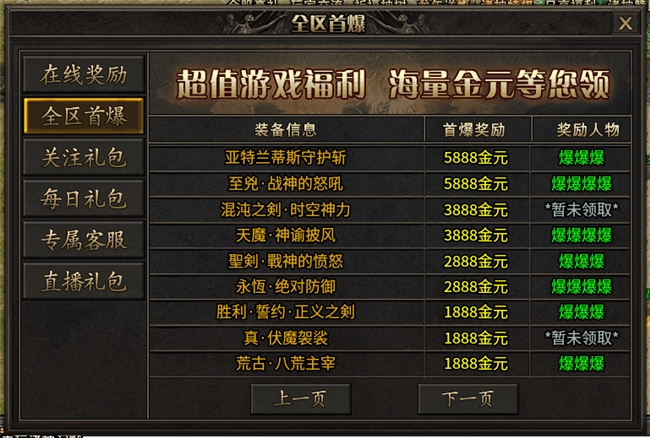Switch to 关注礼包 tab

tap(83, 157)
